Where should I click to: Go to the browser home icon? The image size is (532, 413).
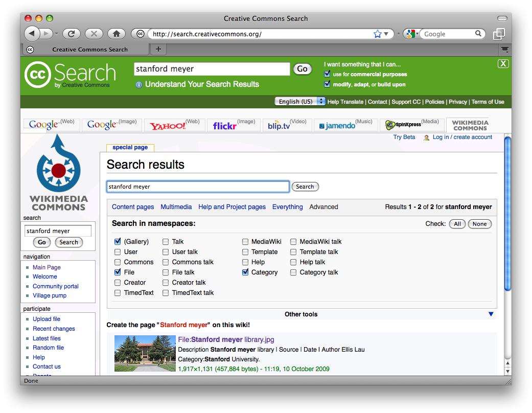click(117, 34)
